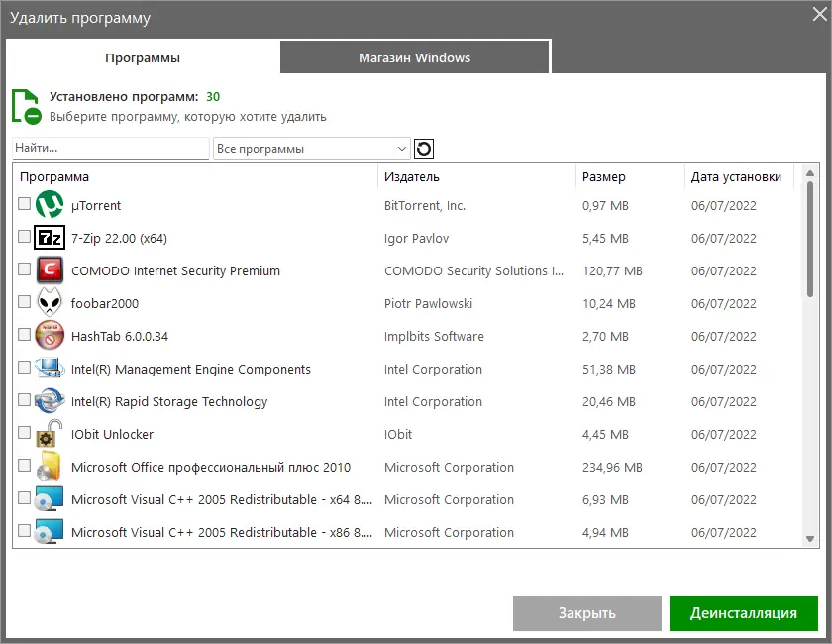Image resolution: width=832 pixels, height=644 pixels.
Task: Click the "Закрыть" button
Action: 586,613
